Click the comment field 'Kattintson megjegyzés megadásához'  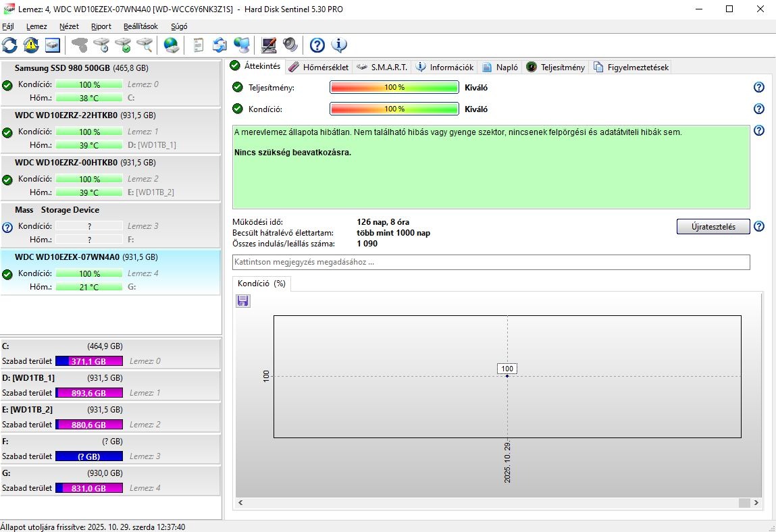491,263
